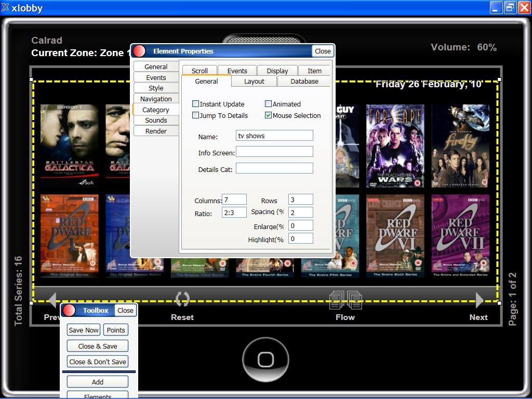Select Events in the left side list
532x399 pixels.
156,77
